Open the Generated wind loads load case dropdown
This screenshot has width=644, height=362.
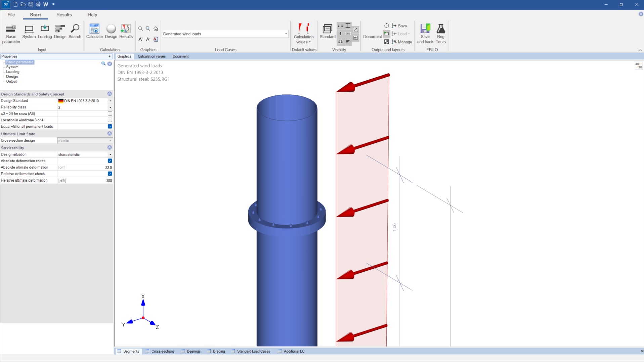[x=286, y=34]
